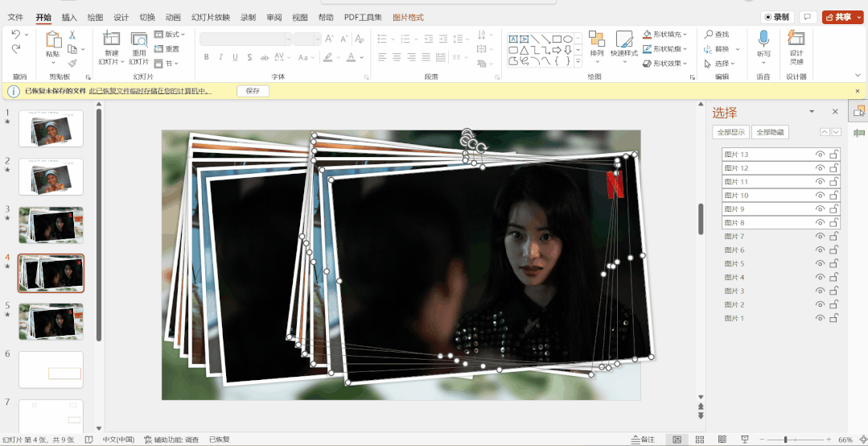Select slide 3 thumbnail

coord(51,225)
